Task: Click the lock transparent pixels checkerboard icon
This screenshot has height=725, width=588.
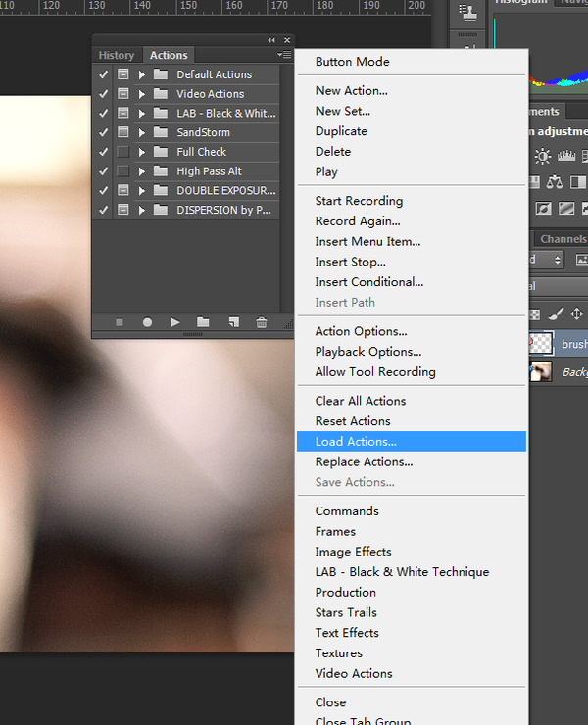Action: (535, 314)
